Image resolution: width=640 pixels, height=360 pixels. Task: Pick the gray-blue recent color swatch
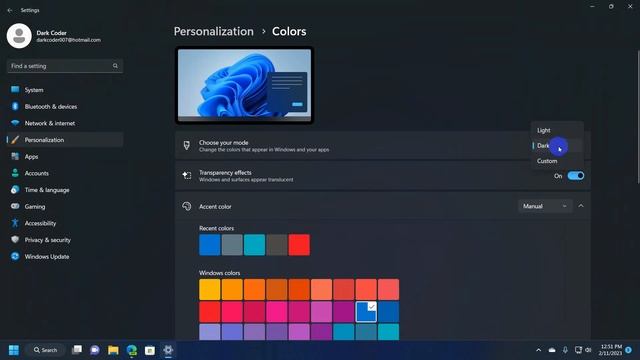pos(232,245)
